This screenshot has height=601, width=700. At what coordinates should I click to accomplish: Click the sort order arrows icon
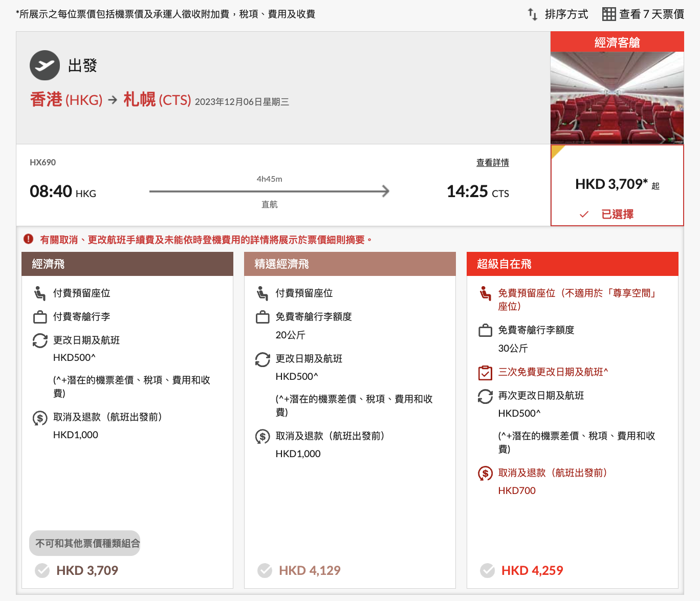coord(533,14)
